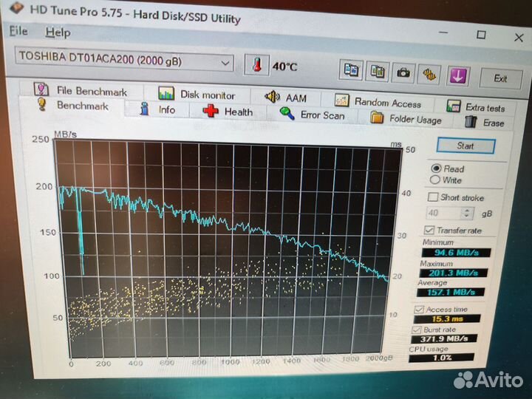Open the Error Scan tab
Image resolution: width=532 pixels, height=399 pixels.
click(312, 115)
